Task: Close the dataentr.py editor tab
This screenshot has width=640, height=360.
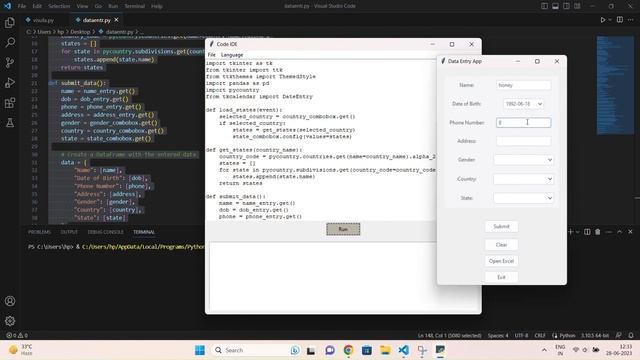Action: [x=116, y=20]
